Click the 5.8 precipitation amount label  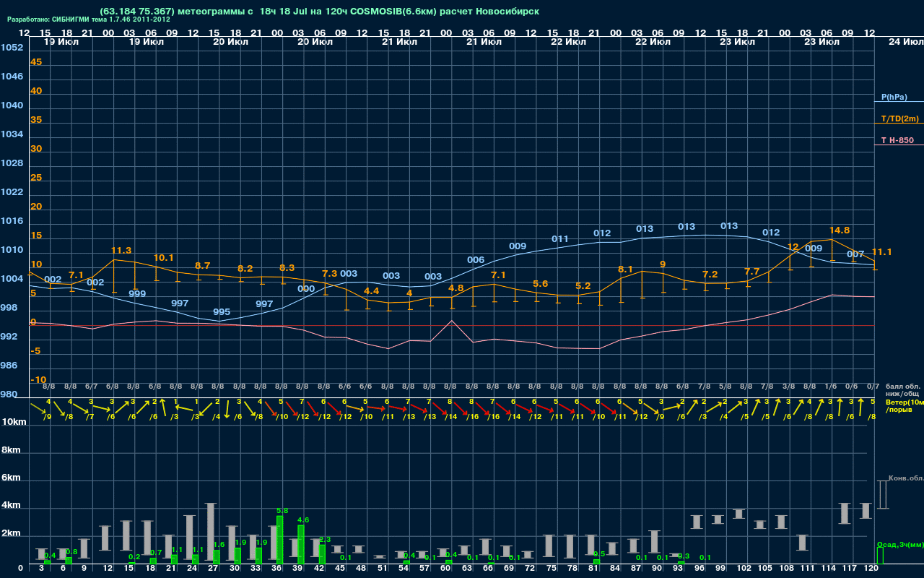click(x=282, y=511)
